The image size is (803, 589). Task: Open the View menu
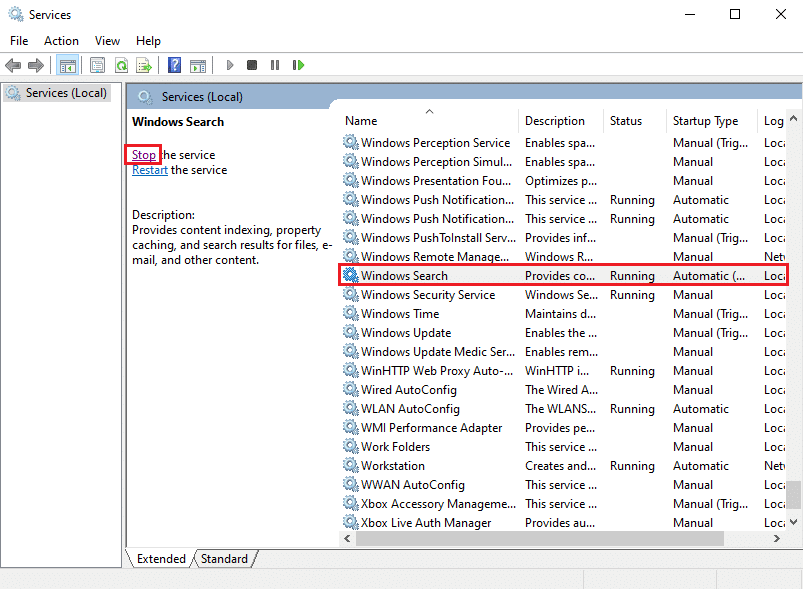coord(107,40)
